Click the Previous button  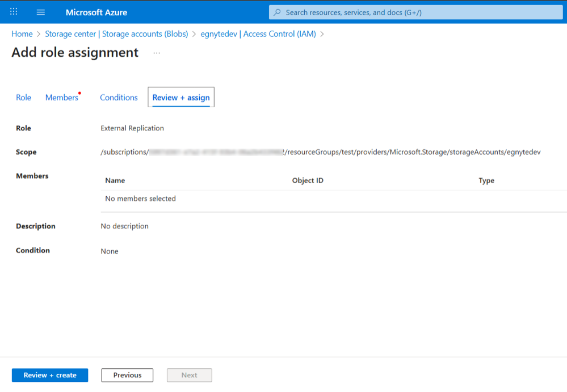pyautogui.click(x=127, y=375)
